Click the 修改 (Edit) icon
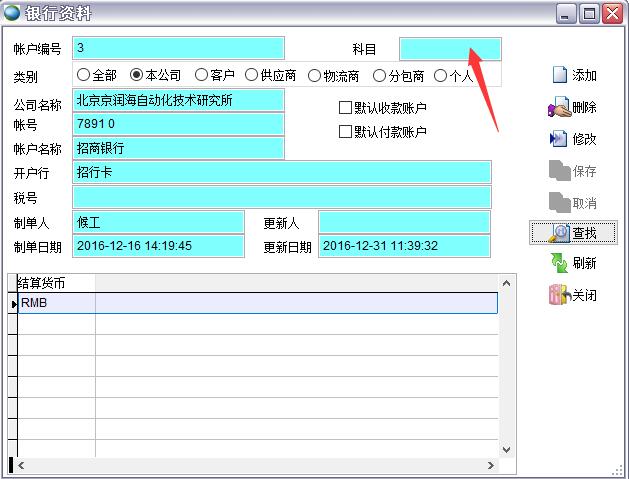Viewport: 629px width, 479px height. click(558, 139)
